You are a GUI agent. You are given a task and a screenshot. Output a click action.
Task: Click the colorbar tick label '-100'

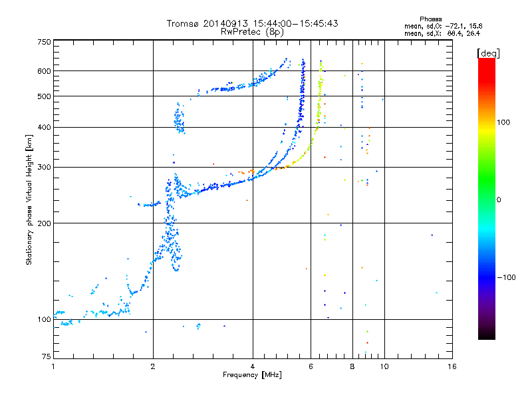coord(506,277)
